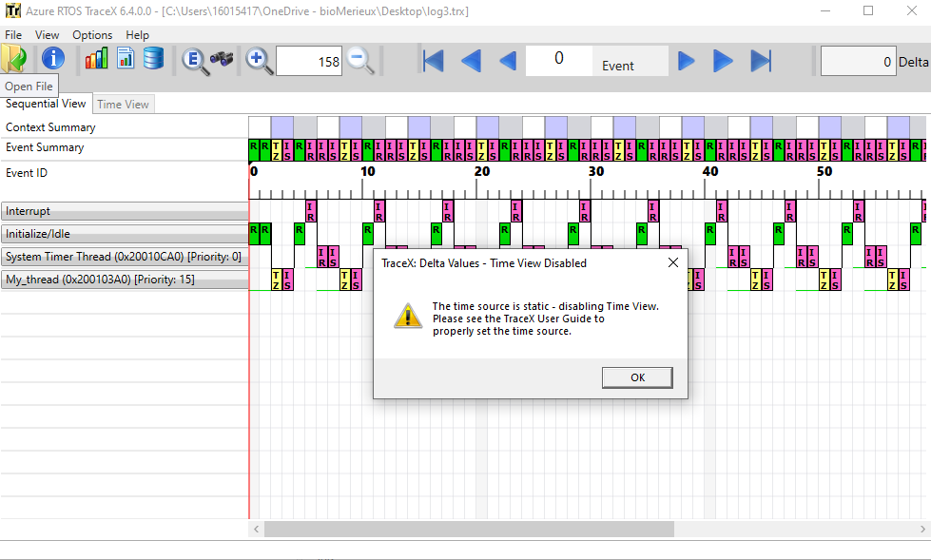Screen dimensions: 931x560
Task: Click event ID 40 on the ruler
Action: [710, 172]
